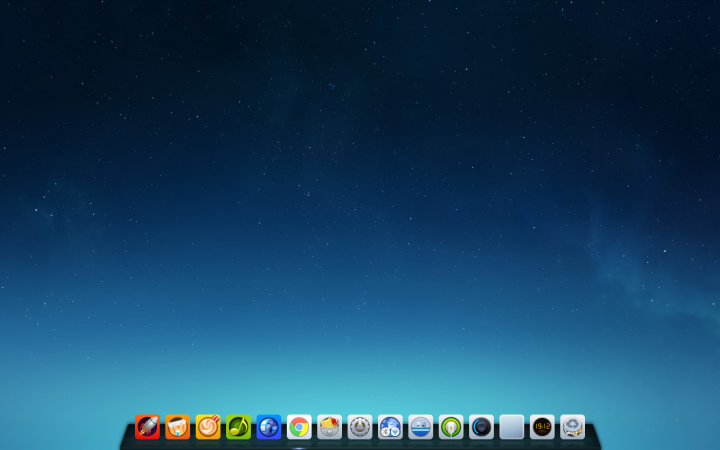Screen dimensions: 720x450
Task: Open the network and Bluetooth dock icon
Action: (390, 427)
